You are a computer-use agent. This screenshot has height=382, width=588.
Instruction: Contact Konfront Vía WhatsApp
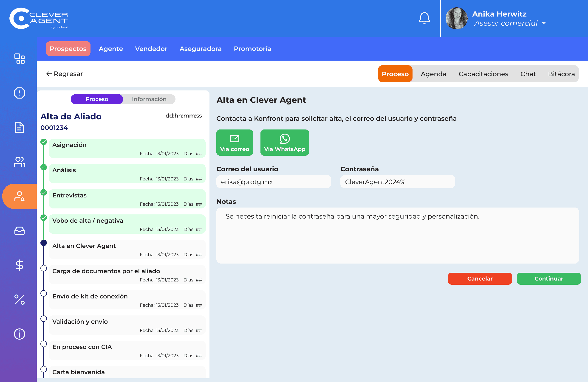pos(285,143)
